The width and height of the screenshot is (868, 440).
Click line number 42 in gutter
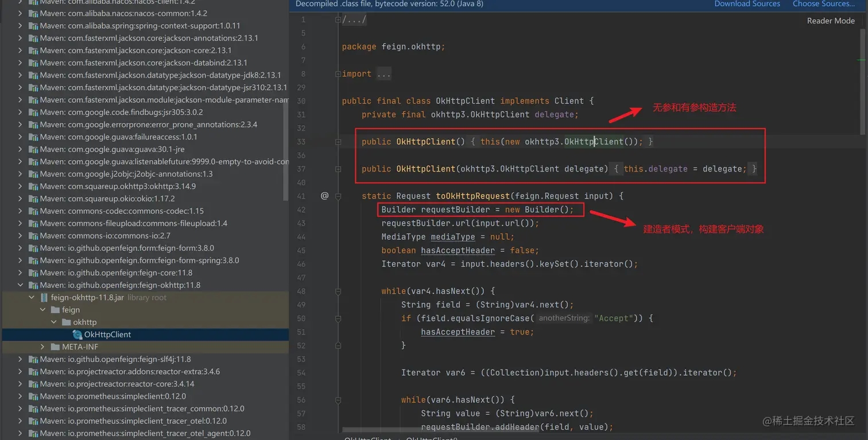coord(301,209)
